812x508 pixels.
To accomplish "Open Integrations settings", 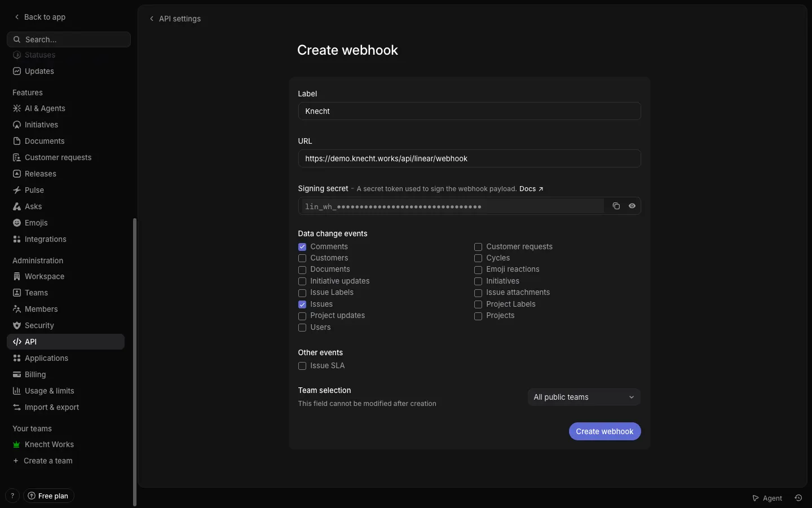I will pyautogui.click(x=65, y=239).
